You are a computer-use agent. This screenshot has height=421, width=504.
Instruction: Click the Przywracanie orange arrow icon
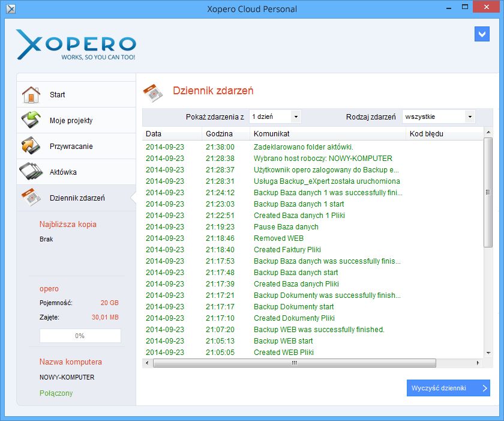[31, 146]
